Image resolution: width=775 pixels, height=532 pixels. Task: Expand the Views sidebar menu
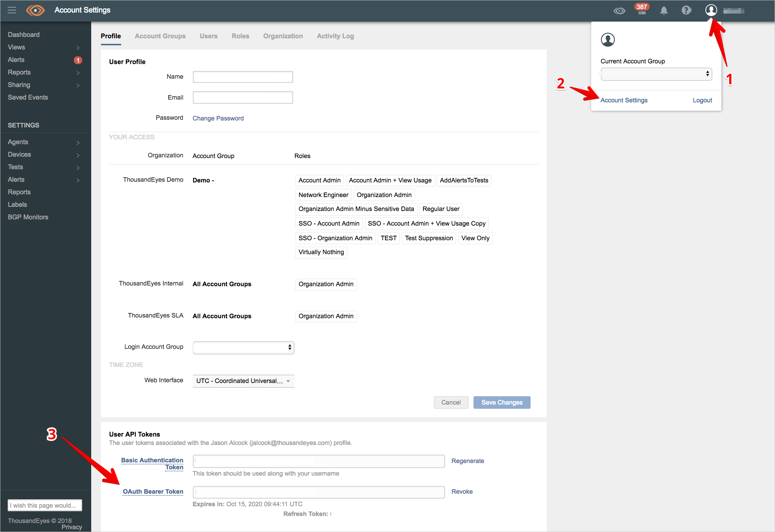tap(78, 47)
